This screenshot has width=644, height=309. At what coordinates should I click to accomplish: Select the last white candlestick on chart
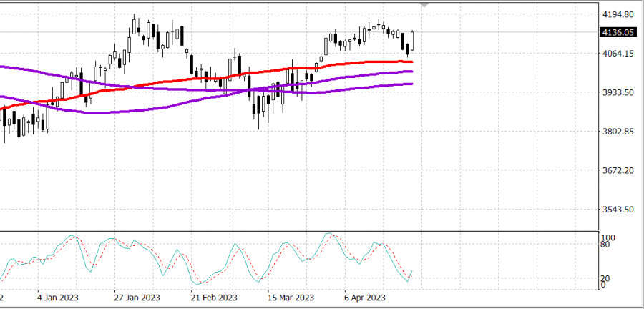click(x=412, y=41)
